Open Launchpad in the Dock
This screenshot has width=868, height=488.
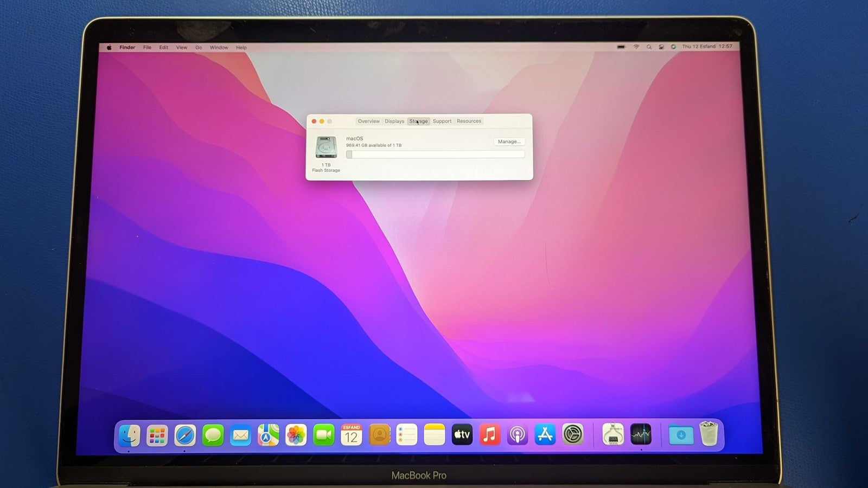157,435
